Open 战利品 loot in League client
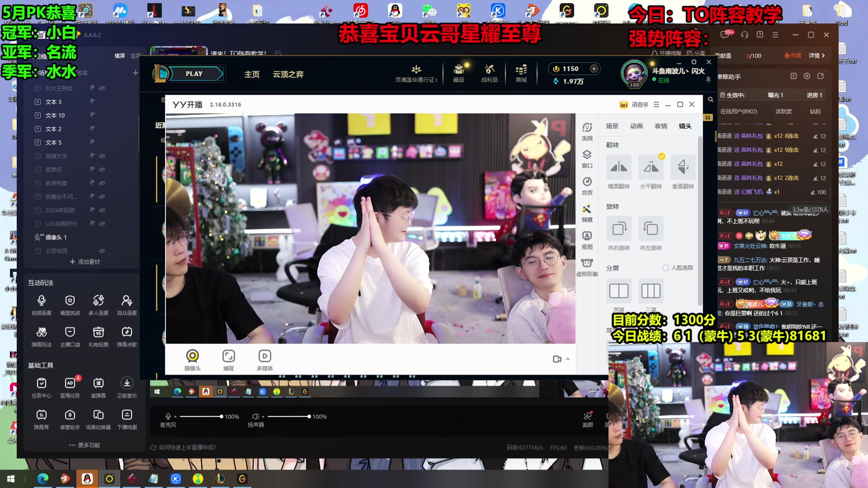The image size is (868, 488). (x=489, y=74)
